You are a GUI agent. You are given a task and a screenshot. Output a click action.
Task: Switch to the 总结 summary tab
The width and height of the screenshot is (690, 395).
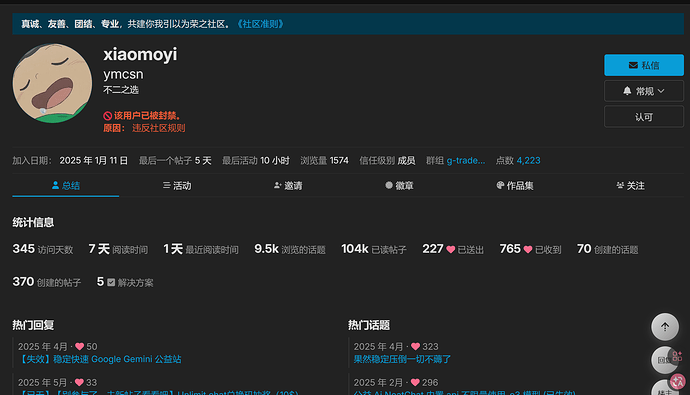[66, 186]
